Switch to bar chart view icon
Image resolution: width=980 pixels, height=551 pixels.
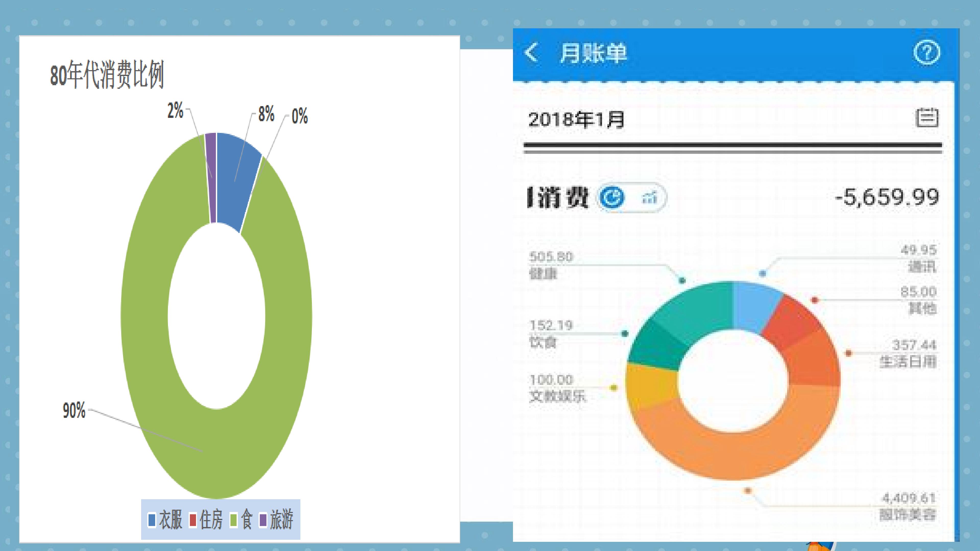coord(650,197)
